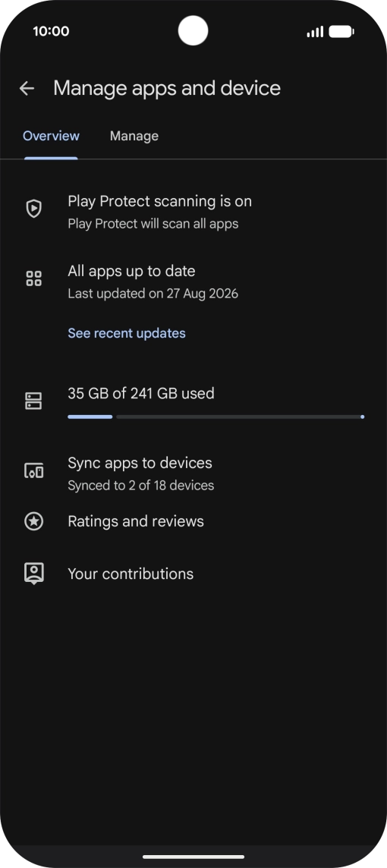Open Sync apps to devices
The height and width of the screenshot is (868, 387).
pos(193,473)
